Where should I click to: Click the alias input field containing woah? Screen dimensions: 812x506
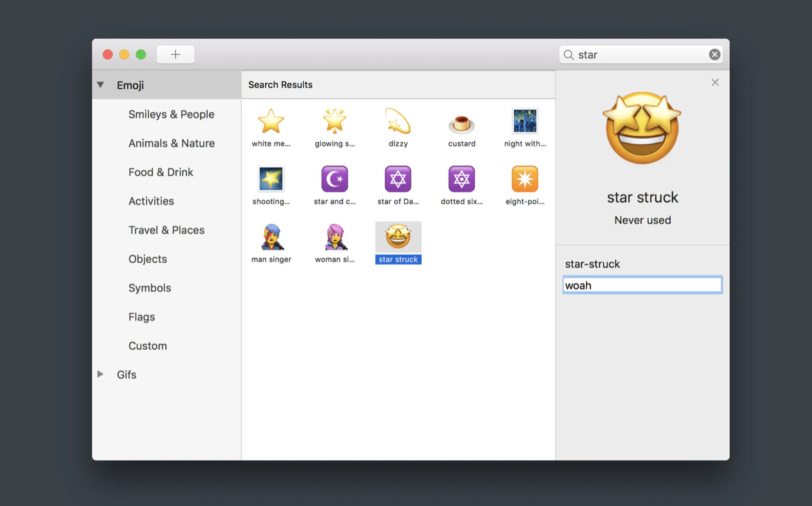642,285
